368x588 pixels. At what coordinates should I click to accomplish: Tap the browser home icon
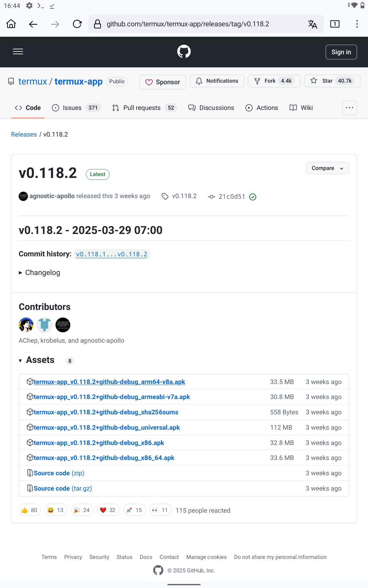(11, 24)
